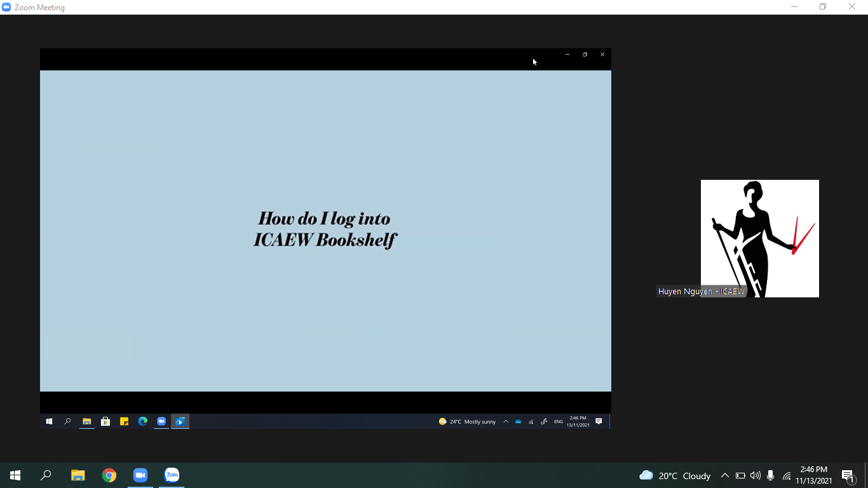
Task: Click the Huyen Nguyen - ICAEW name label
Action: coord(701,292)
